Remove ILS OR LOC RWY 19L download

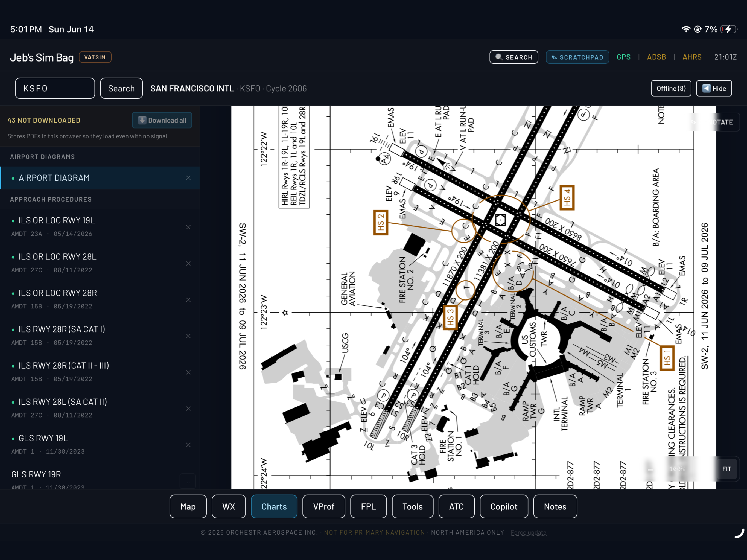click(188, 227)
